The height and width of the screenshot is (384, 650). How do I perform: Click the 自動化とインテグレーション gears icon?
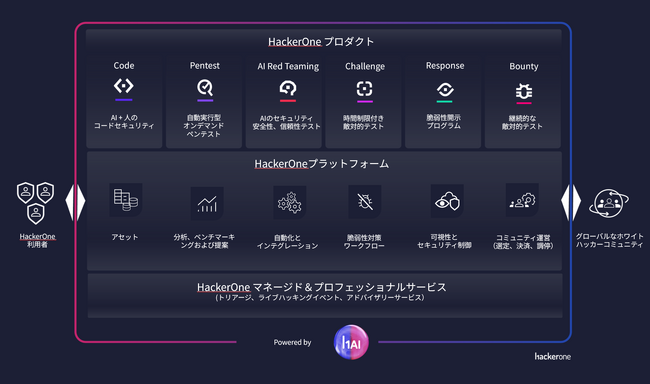point(289,202)
